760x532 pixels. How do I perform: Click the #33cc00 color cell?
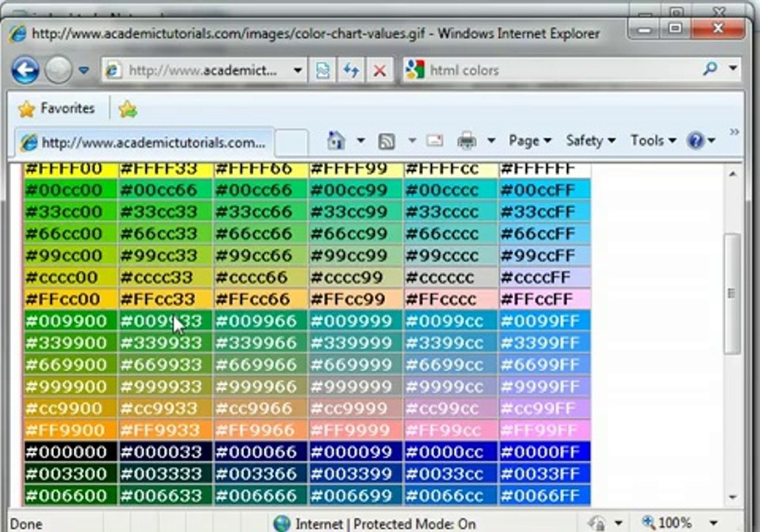coord(71,212)
